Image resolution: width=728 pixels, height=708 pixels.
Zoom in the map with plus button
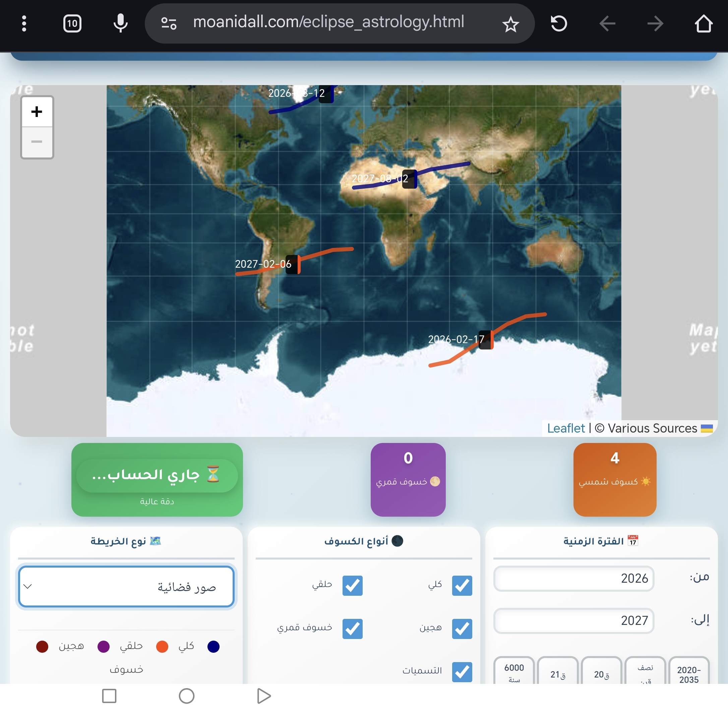click(37, 112)
